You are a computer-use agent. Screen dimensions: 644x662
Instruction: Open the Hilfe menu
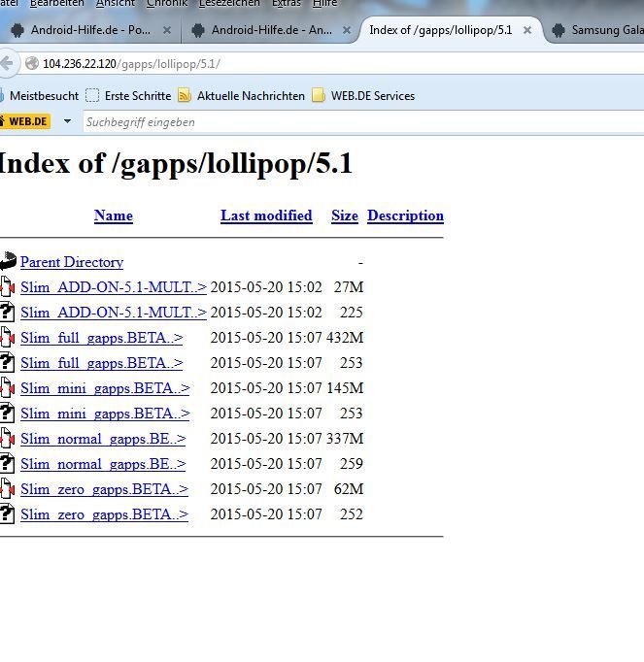(324, 3)
